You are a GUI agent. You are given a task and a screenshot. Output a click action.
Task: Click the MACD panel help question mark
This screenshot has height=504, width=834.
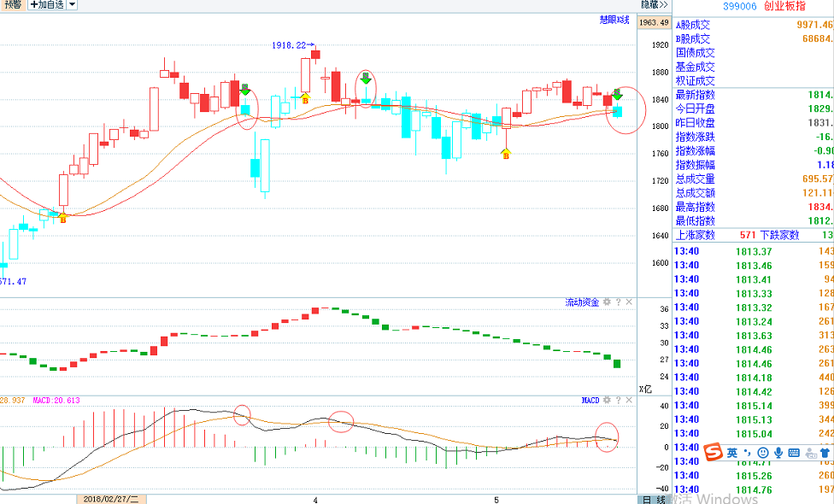tap(618, 400)
